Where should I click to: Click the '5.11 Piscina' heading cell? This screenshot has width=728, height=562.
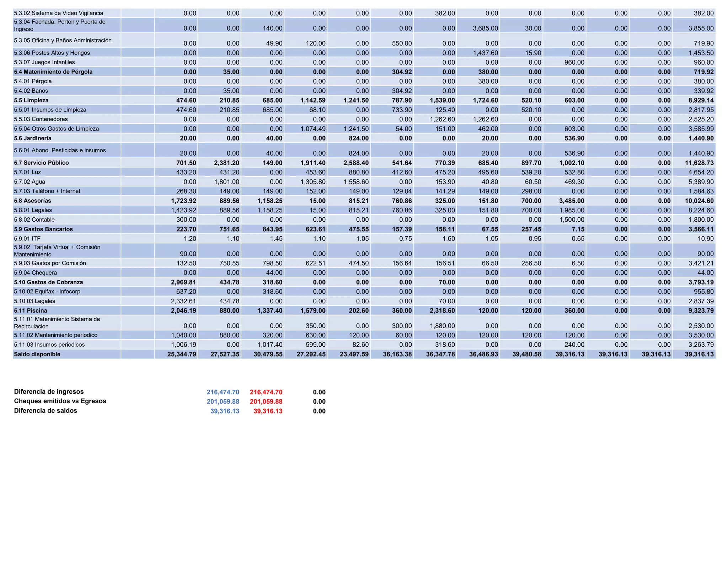pyautogui.click(x=31, y=311)
